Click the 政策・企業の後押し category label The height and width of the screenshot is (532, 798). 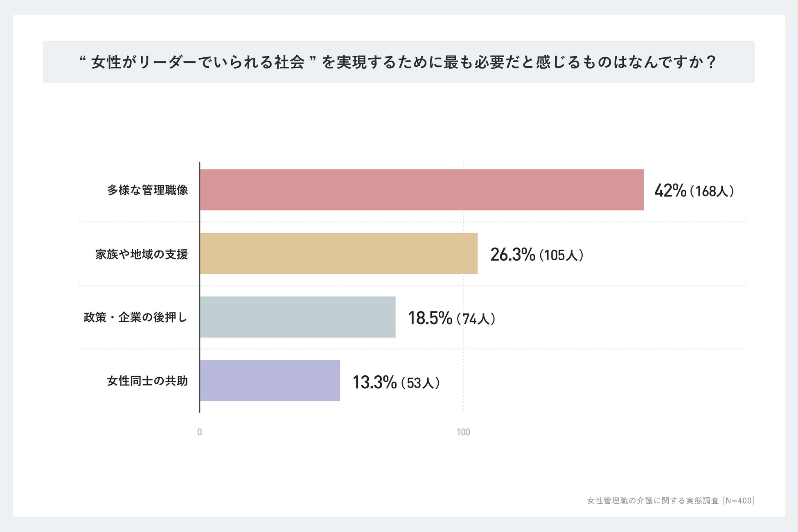(x=135, y=318)
